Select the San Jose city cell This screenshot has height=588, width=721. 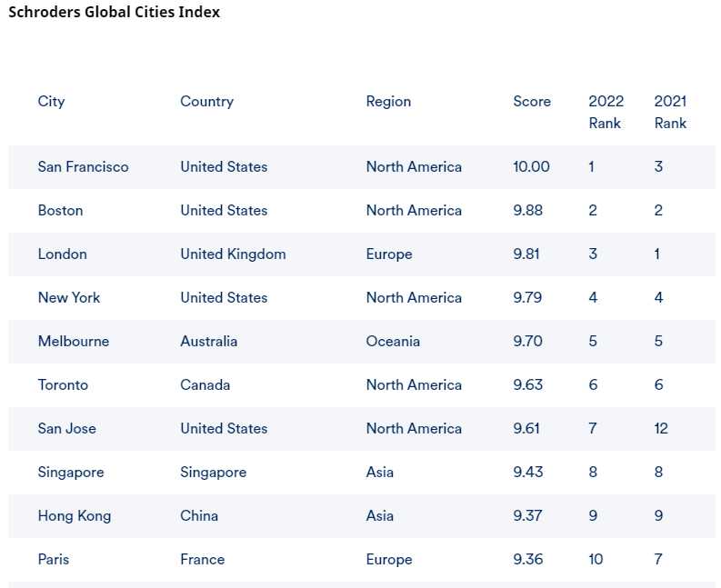(x=66, y=429)
